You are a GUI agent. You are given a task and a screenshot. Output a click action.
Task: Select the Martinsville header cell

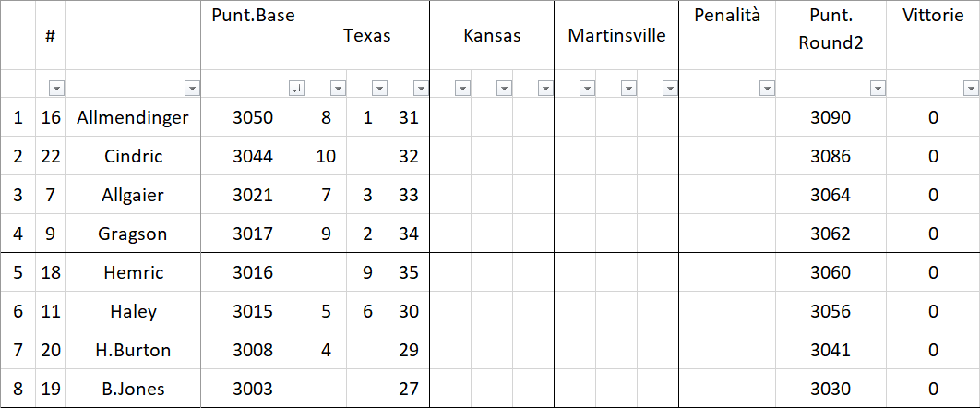point(616,36)
